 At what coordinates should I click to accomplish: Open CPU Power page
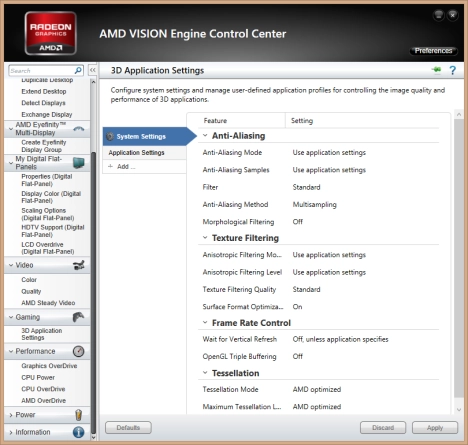38,377
